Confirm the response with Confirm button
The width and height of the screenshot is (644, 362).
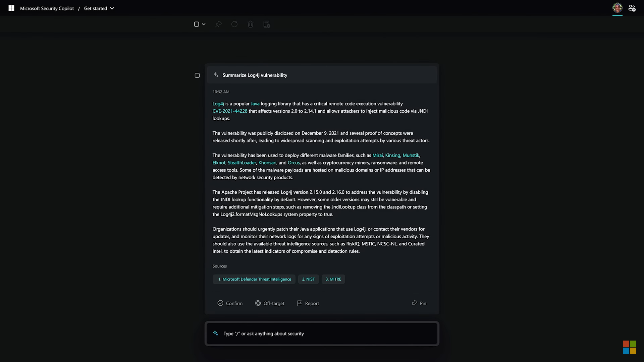(x=230, y=303)
